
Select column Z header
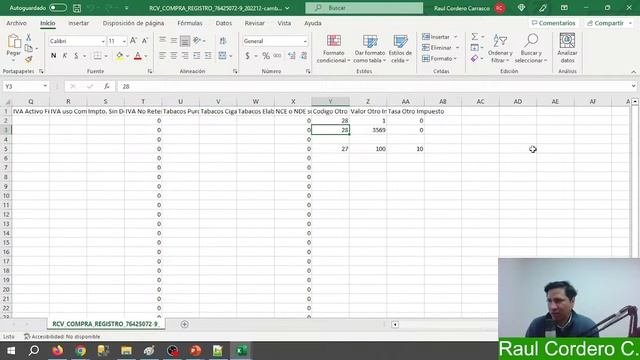click(368, 101)
